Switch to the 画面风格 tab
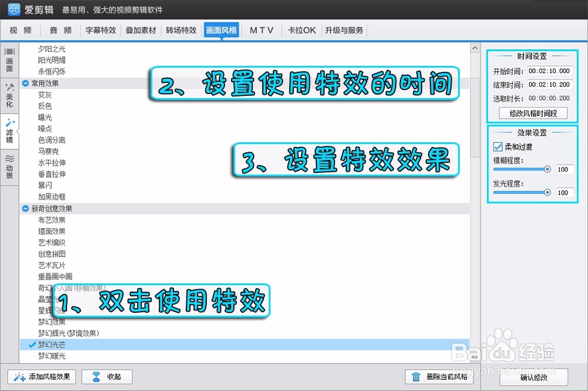 221,31
